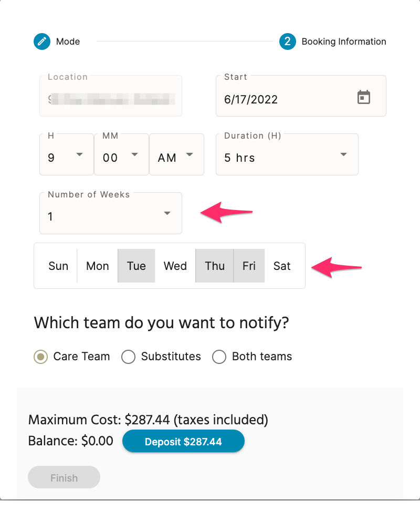This screenshot has width=420, height=522.
Task: Click the pencil edit icon for Mode step
Action: point(42,41)
